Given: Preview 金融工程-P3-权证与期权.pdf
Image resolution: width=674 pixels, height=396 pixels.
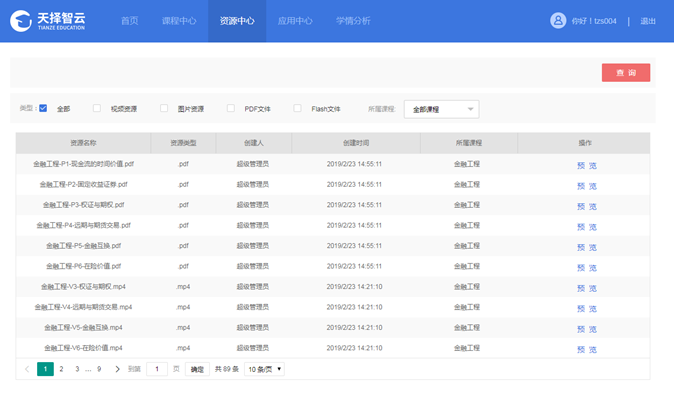Looking at the screenshot, I should coord(587,206).
